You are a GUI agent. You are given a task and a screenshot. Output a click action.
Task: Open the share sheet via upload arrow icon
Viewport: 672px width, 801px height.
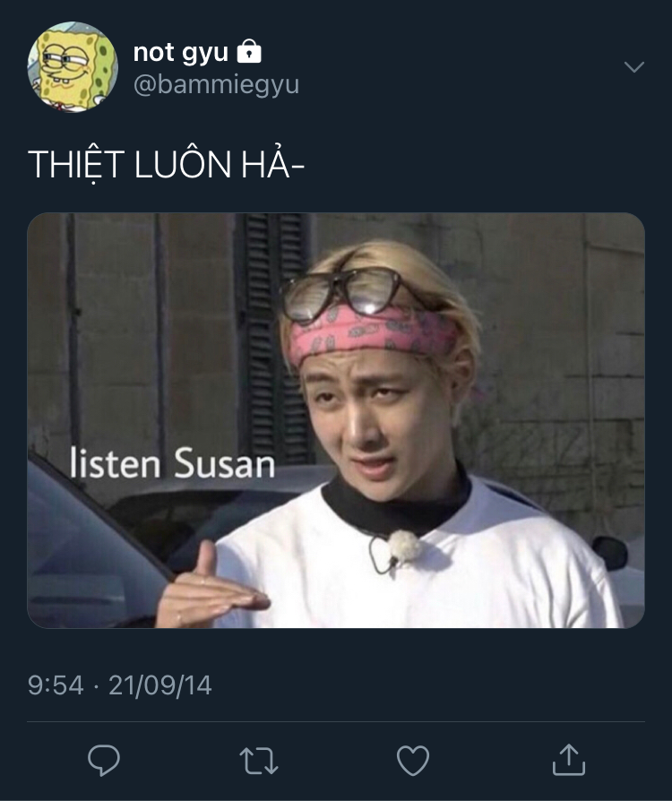click(x=568, y=760)
